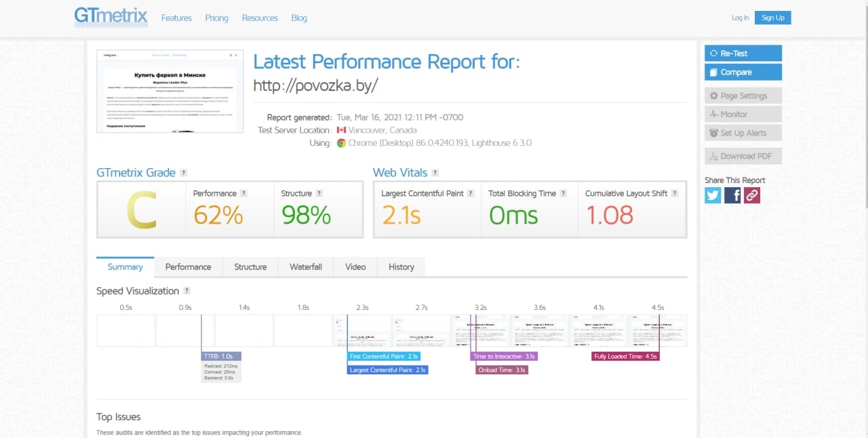
Task: Click Time to Interactive: 3.1s marker
Action: click(x=505, y=356)
